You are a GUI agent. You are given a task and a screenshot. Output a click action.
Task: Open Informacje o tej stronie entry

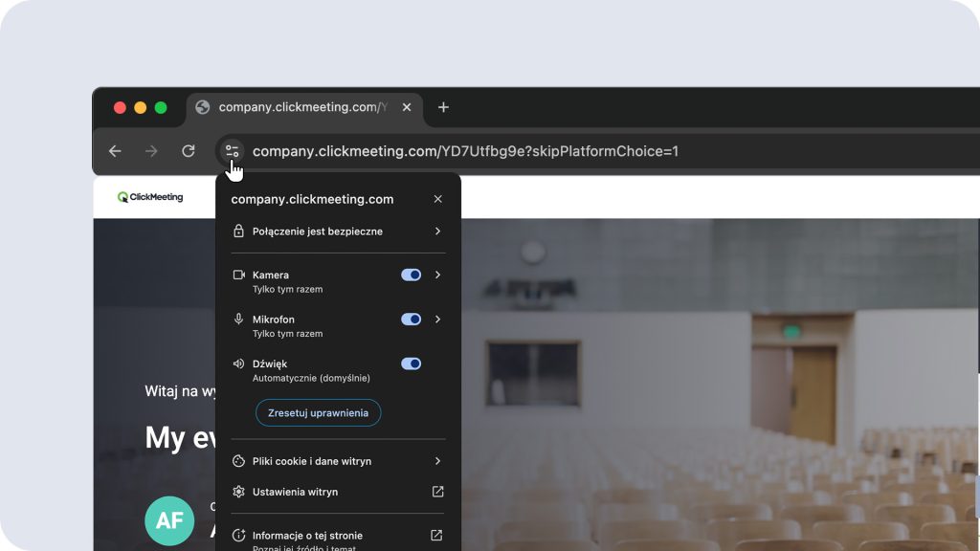click(338, 539)
